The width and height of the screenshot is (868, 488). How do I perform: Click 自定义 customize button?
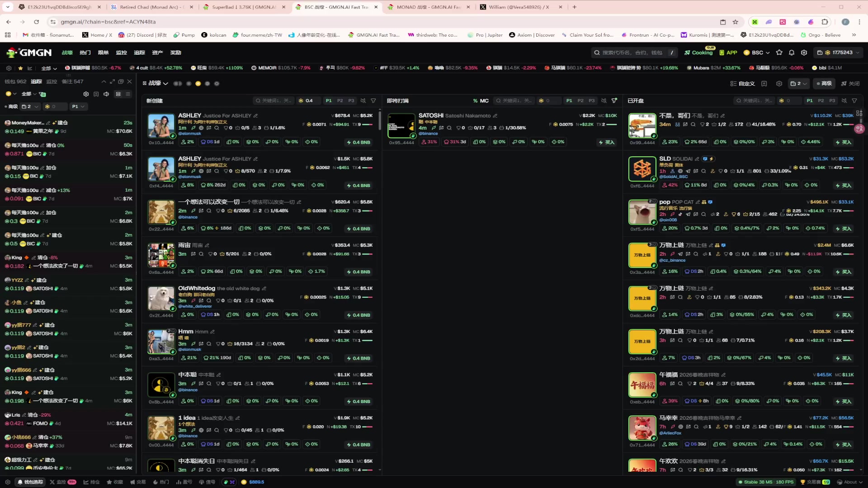coord(742,84)
